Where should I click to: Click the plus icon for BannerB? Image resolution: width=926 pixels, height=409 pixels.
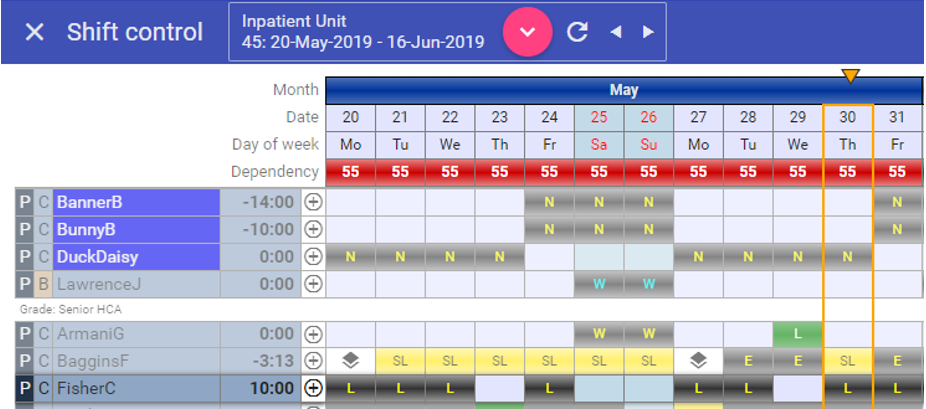313,202
